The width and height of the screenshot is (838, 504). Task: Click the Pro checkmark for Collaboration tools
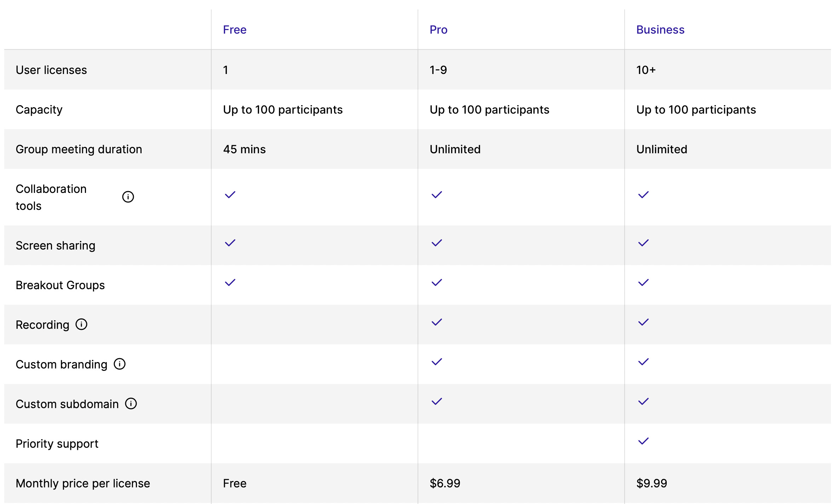point(437,195)
